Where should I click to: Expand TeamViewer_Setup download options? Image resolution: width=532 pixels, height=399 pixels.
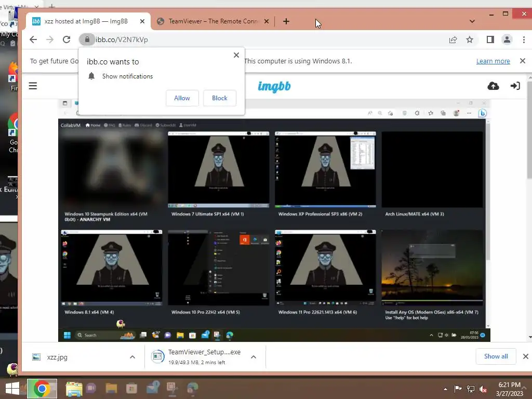254,357
